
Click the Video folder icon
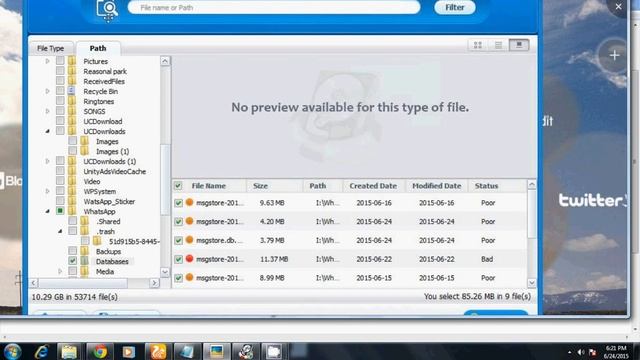tap(72, 181)
